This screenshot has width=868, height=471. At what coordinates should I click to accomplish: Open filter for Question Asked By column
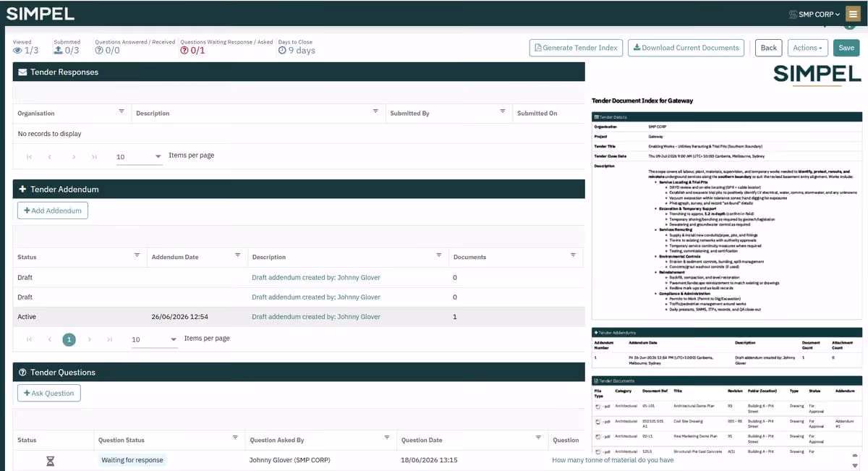coord(387,438)
